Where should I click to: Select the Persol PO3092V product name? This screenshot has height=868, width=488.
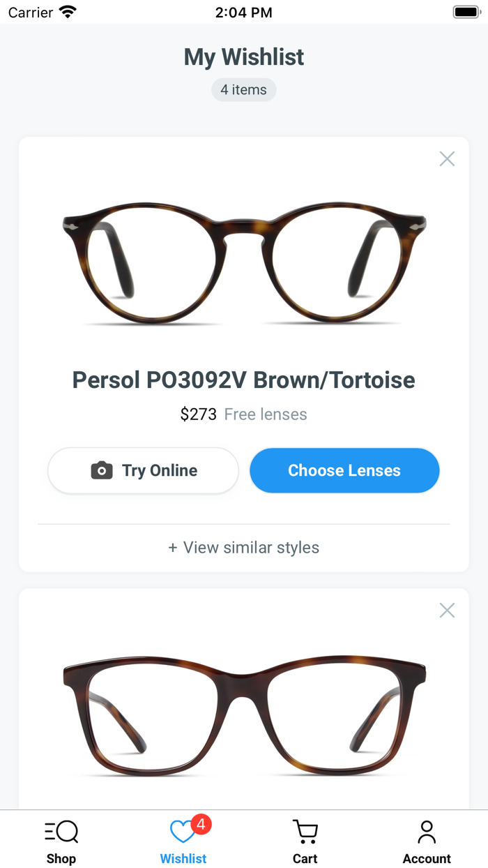(243, 380)
